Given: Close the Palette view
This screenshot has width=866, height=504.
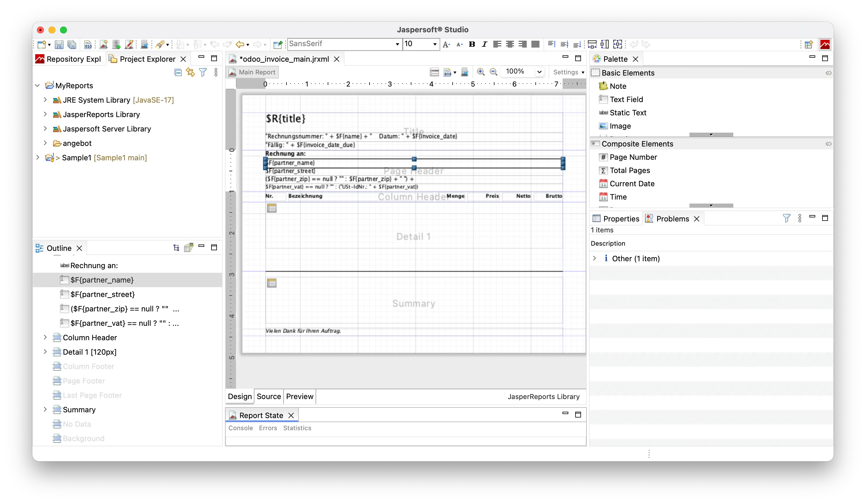Looking at the screenshot, I should coord(636,59).
